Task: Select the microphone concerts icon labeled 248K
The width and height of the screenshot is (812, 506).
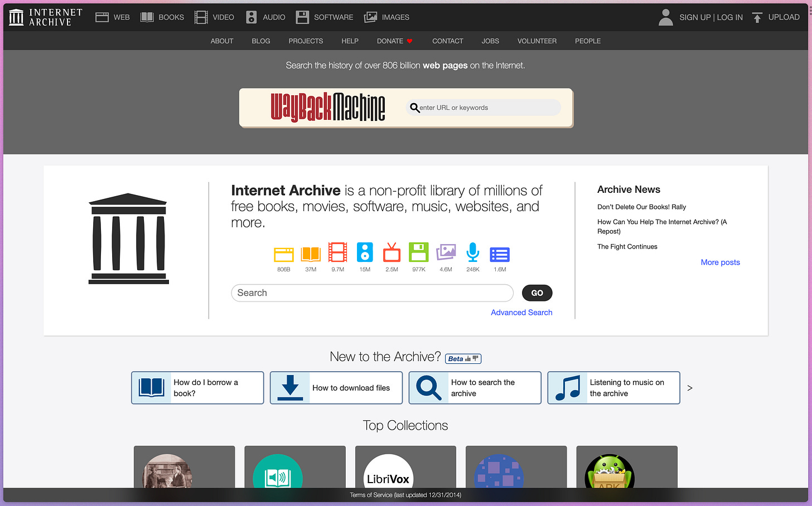Action: pyautogui.click(x=473, y=252)
